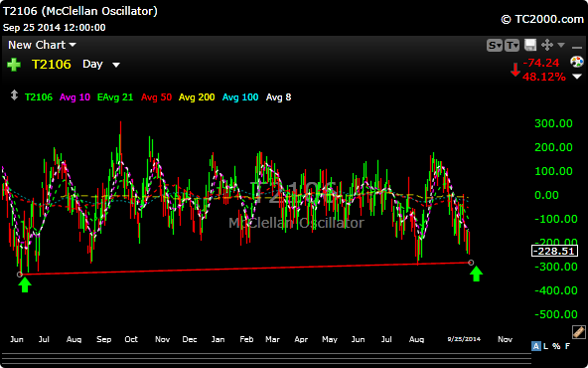Click the -228.51 current value label
Viewport: 588px width, 368px height.
(x=554, y=251)
